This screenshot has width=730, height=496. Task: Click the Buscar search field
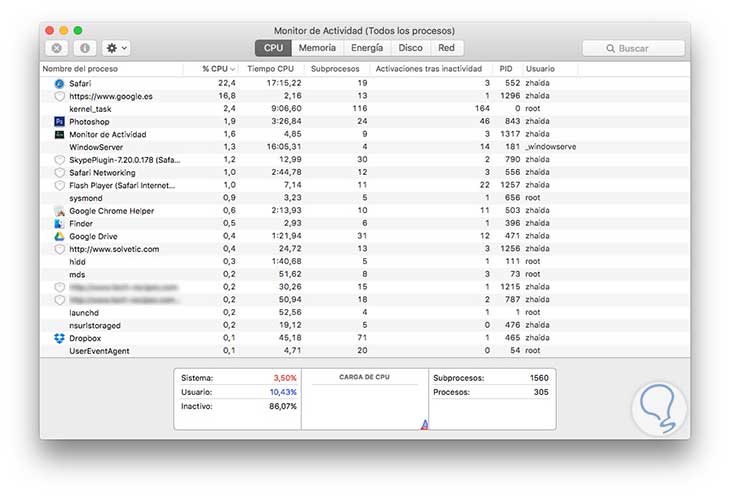(x=633, y=48)
